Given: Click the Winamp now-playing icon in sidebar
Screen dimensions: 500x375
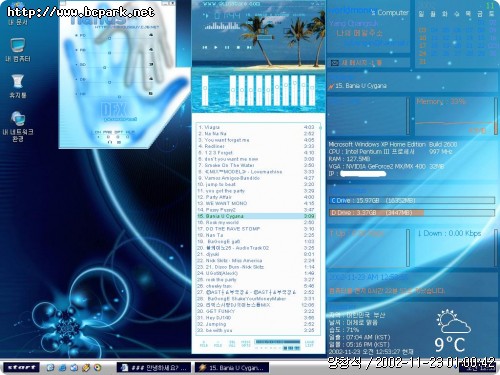Looking at the screenshot, I should pyautogui.click(x=331, y=86).
